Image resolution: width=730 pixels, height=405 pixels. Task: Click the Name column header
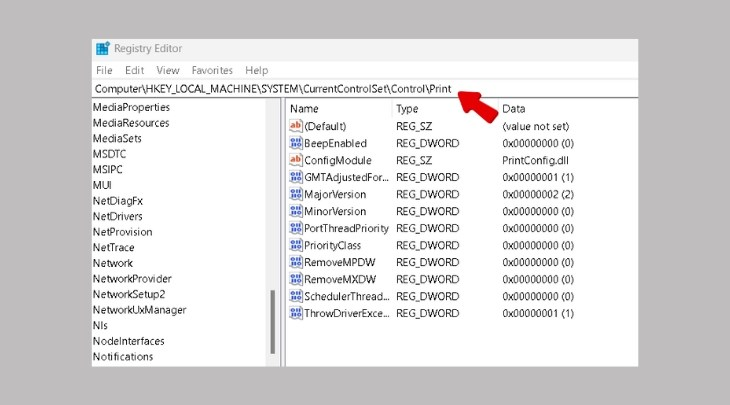click(304, 108)
